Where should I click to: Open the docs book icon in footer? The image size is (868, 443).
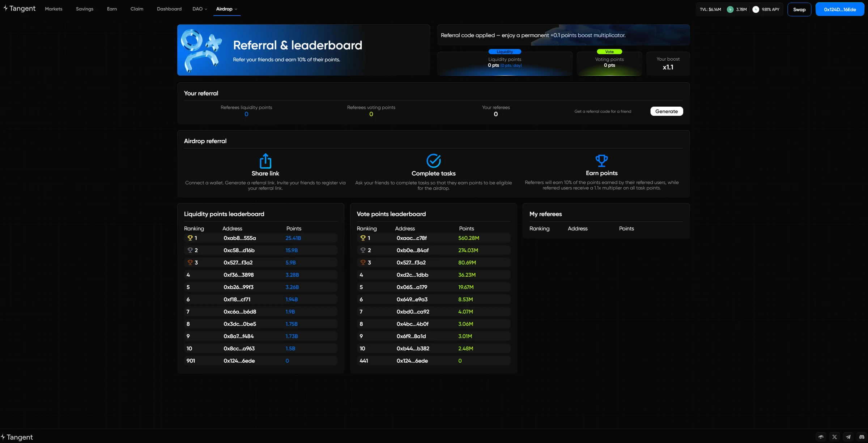tap(821, 437)
